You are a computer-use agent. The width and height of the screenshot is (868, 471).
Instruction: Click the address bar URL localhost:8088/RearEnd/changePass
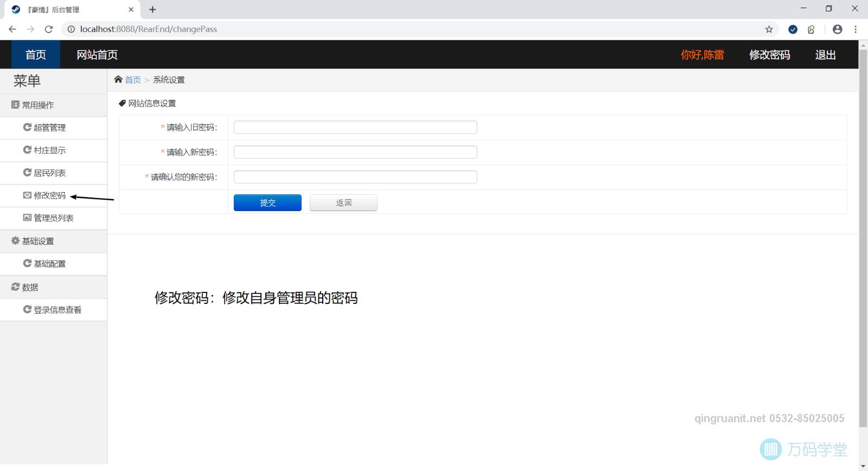149,29
